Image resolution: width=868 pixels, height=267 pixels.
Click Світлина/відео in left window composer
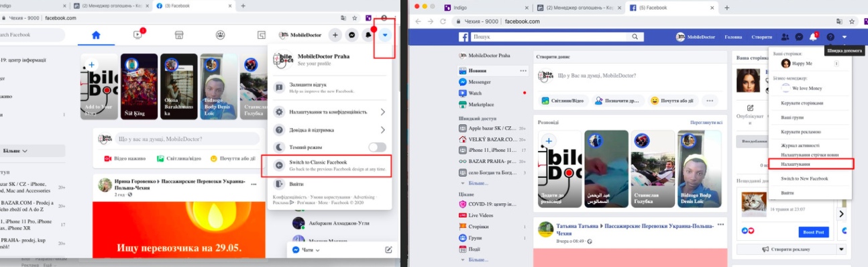(x=178, y=159)
